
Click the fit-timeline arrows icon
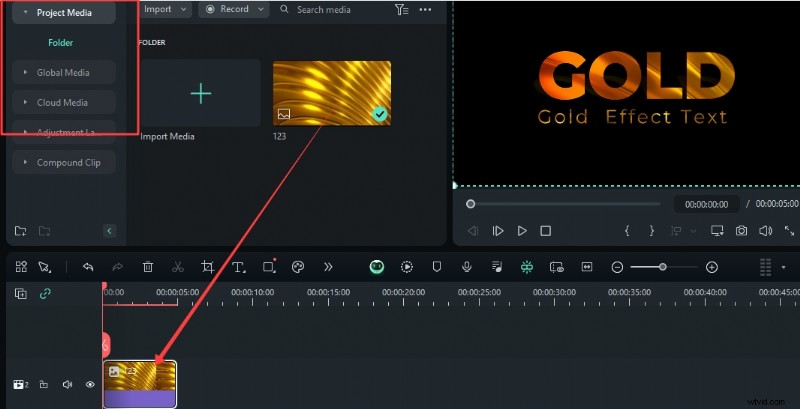(587, 267)
